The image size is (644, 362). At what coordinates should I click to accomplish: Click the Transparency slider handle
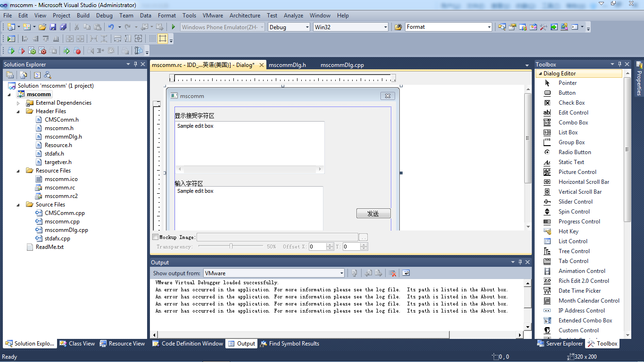point(231,246)
